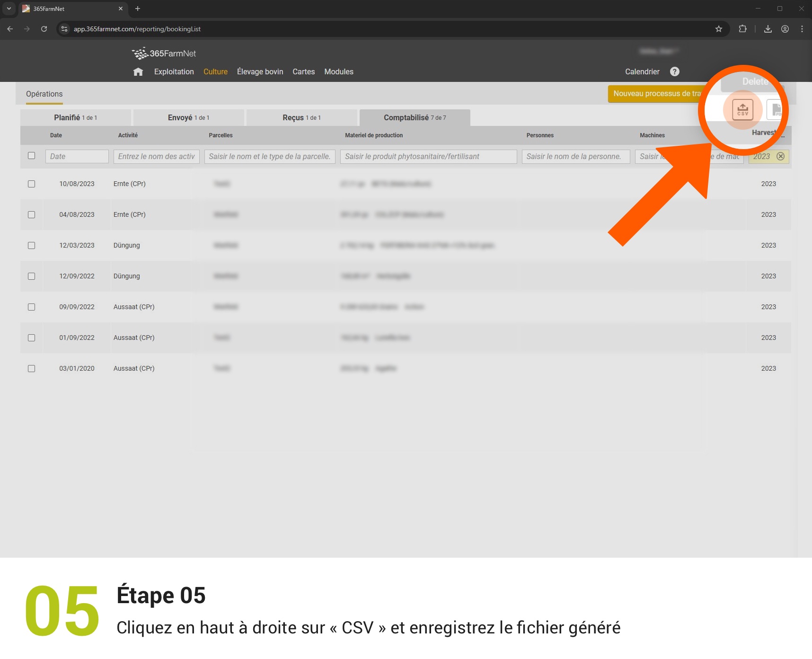The width and height of the screenshot is (812, 659).
Task: Reload the page in browser
Action: 44,29
